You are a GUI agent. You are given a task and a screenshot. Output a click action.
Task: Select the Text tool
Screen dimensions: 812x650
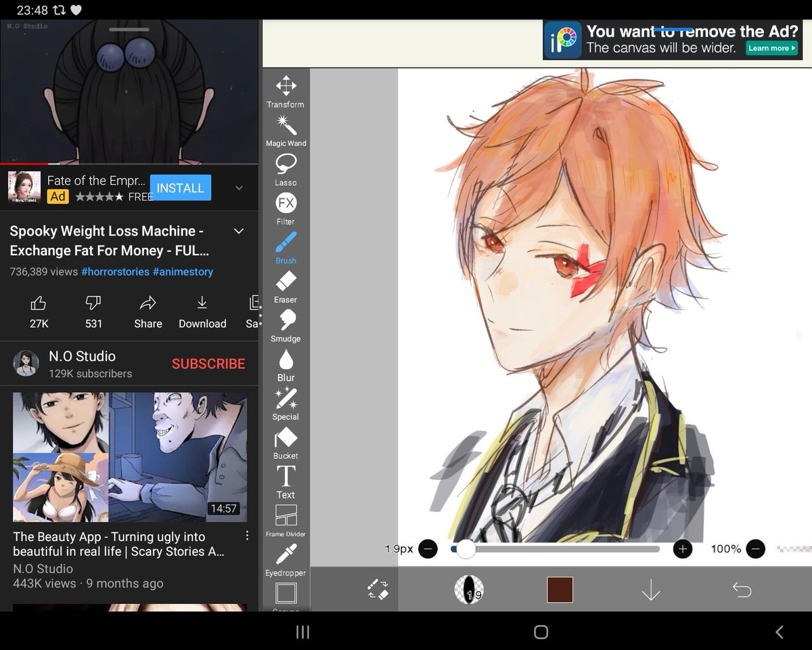click(286, 482)
